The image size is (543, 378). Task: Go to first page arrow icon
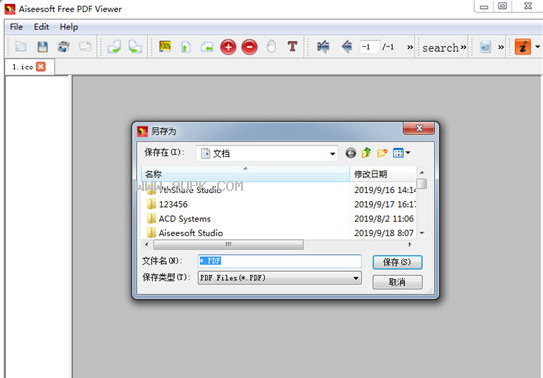[323, 46]
